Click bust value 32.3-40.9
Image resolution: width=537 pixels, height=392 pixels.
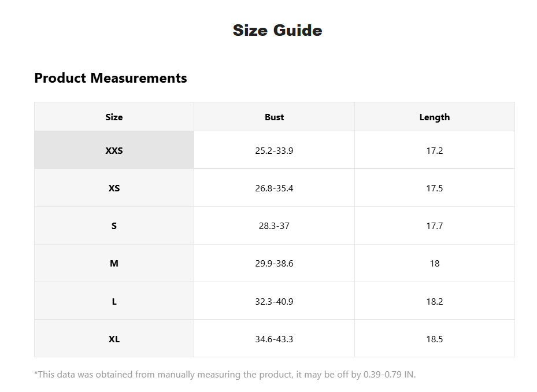[274, 302]
